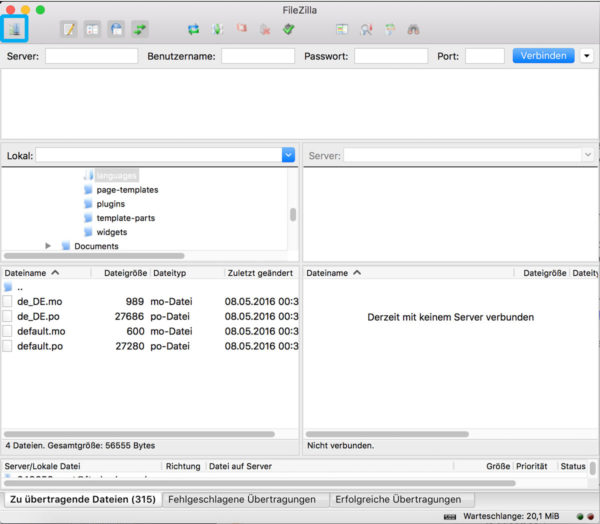Image resolution: width=600 pixels, height=524 pixels.
Task: Select the plugins folder
Action: 111,204
